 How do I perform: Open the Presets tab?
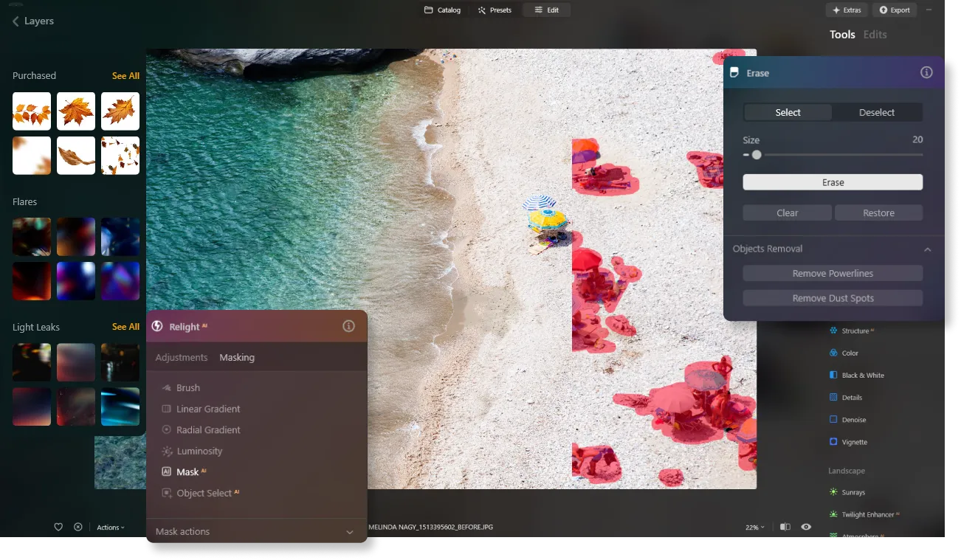pos(495,10)
